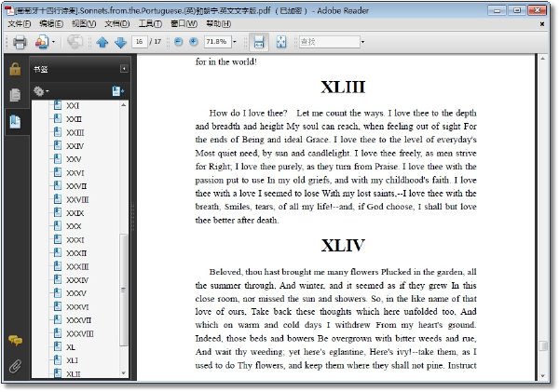559x392 pixels.
Task: Click document scroll up arrow
Action: (x=542, y=58)
